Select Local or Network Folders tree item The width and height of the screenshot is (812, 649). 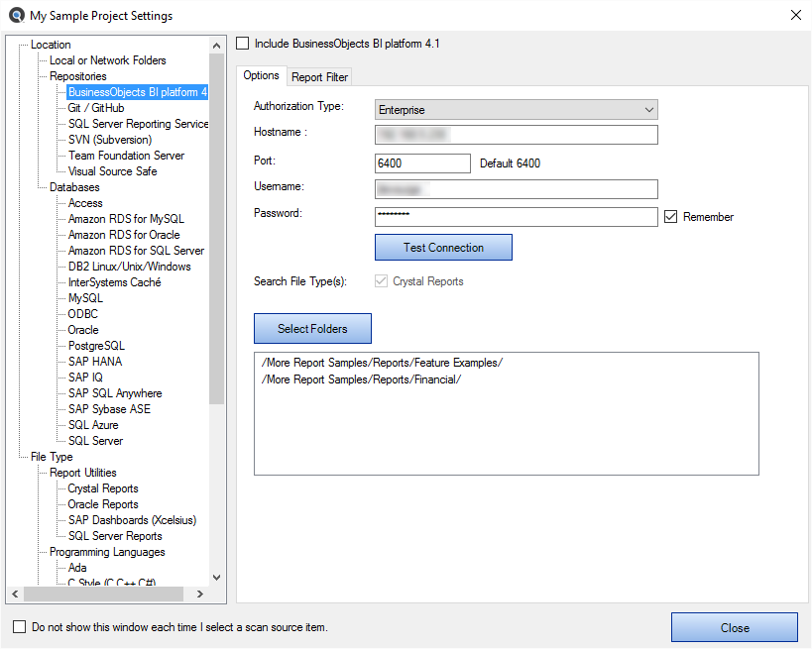(x=108, y=60)
